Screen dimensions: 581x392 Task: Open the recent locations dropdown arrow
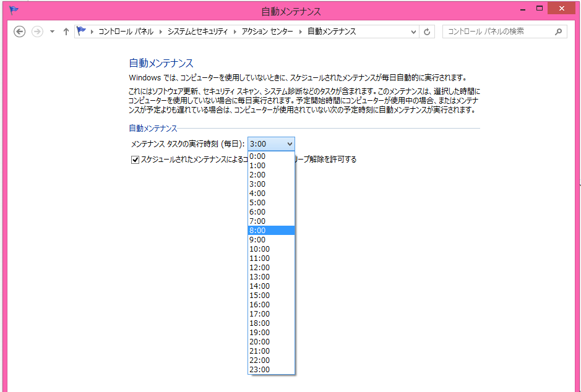click(x=52, y=32)
